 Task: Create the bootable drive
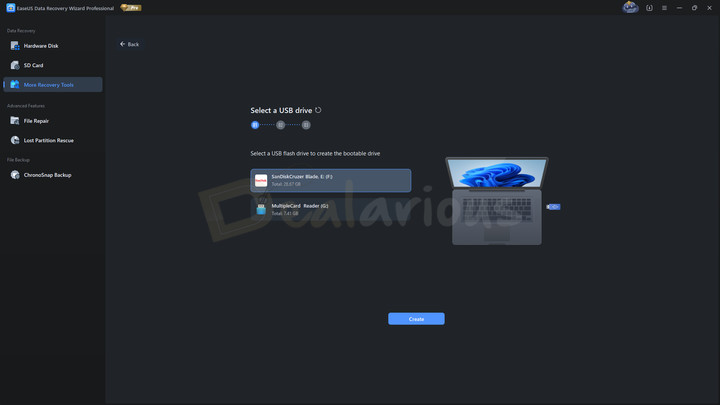pyautogui.click(x=416, y=319)
